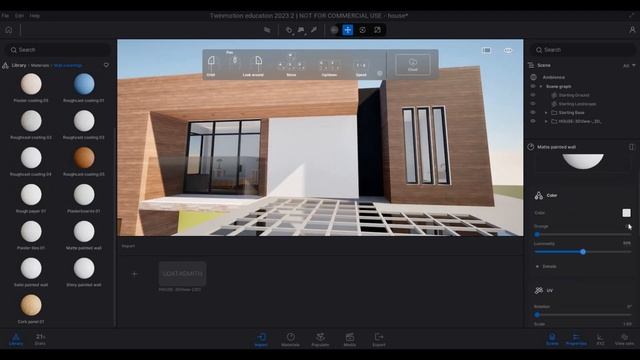Open the Import dock button

[x=261, y=339]
